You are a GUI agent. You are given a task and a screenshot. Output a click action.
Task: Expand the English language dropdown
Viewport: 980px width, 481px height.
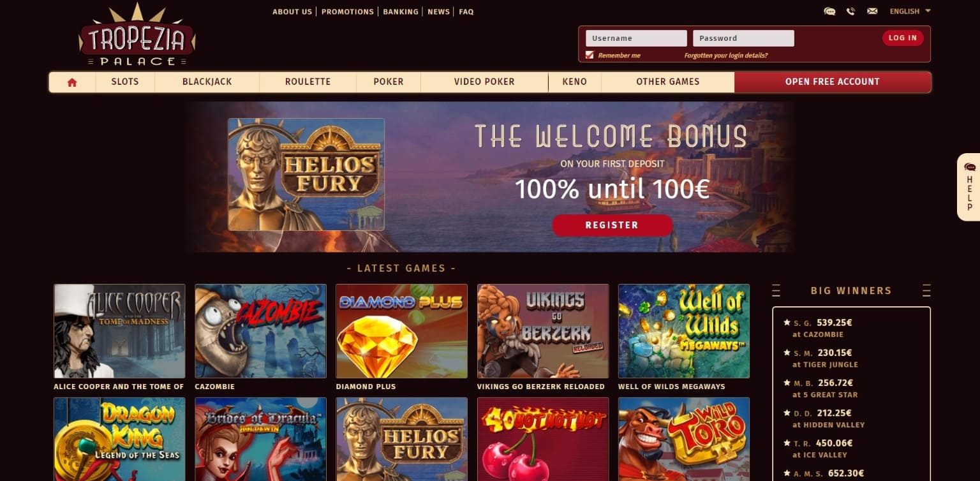tap(910, 11)
